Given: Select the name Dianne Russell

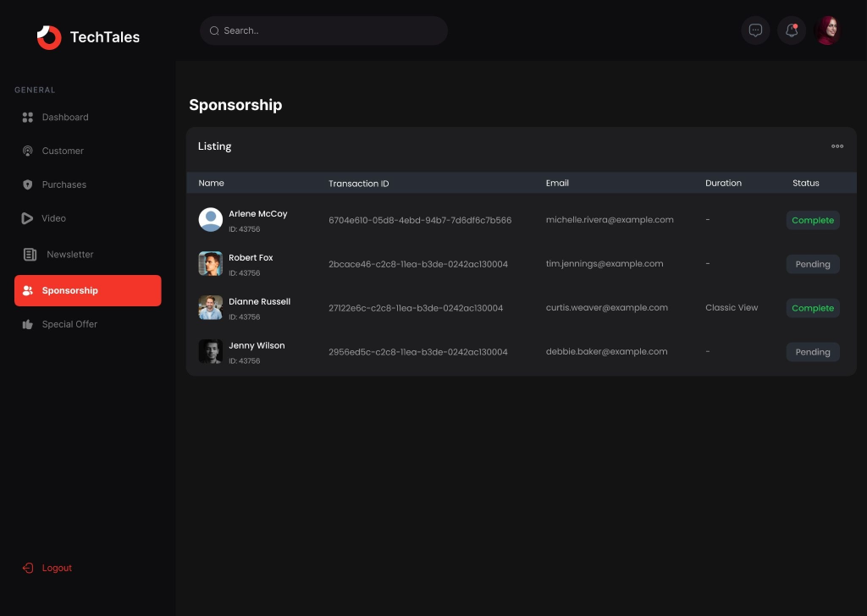Looking at the screenshot, I should pos(259,301).
